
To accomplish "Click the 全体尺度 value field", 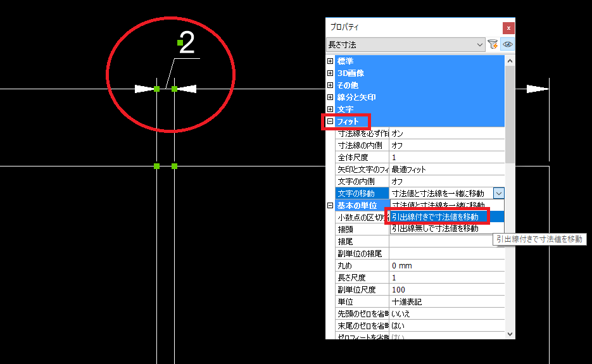I will click(x=446, y=158).
